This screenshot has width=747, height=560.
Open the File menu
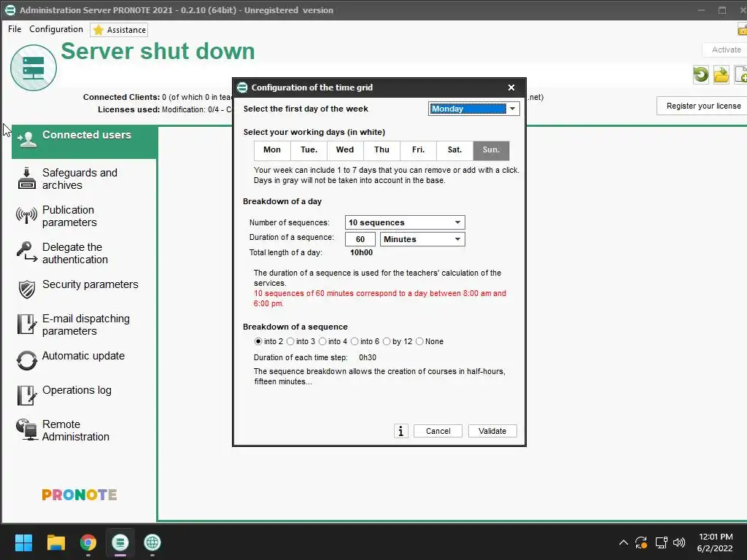15,29
